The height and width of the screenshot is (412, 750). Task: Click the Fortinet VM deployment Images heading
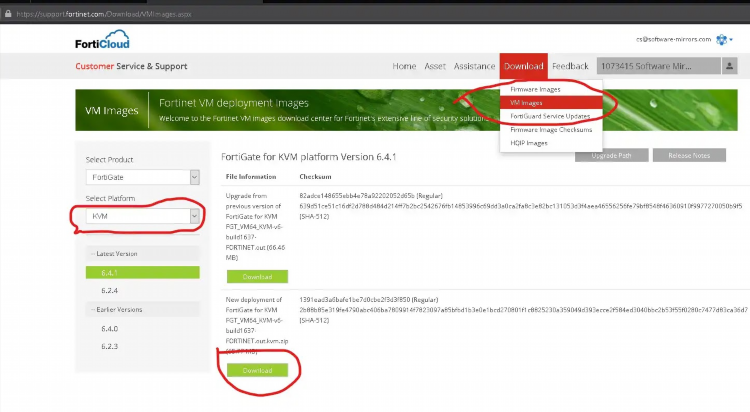(234, 103)
